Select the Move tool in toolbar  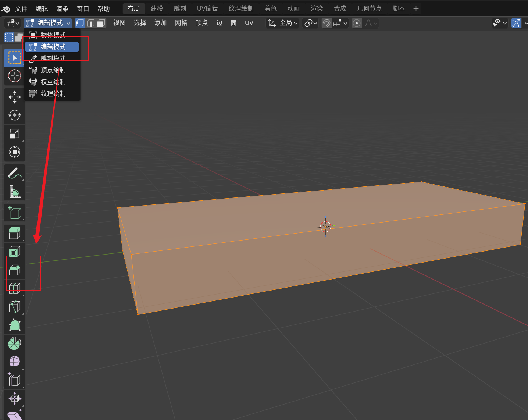tap(15, 97)
